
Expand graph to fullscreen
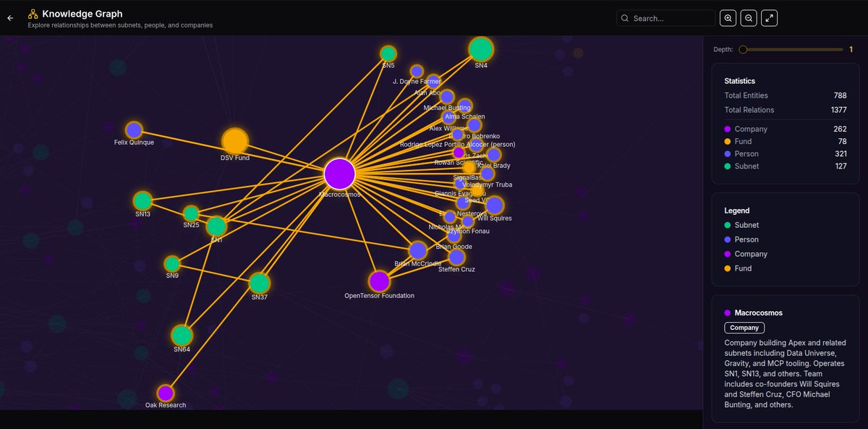[770, 18]
